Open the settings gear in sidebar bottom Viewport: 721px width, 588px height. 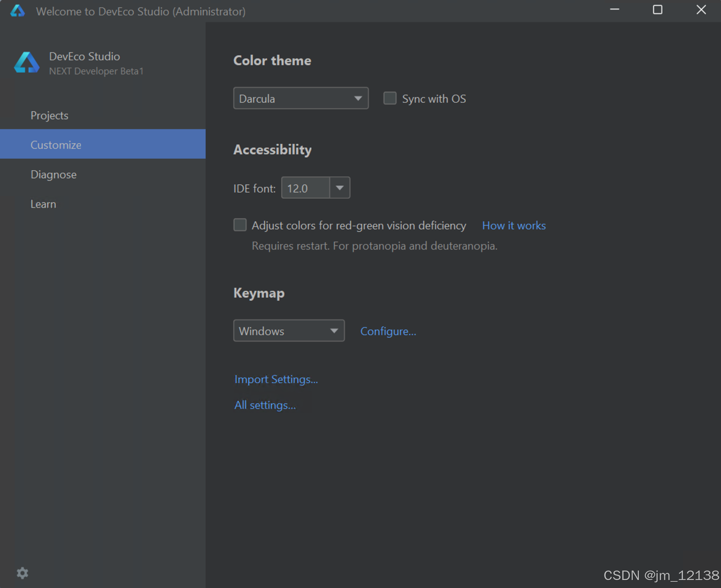[x=23, y=573]
